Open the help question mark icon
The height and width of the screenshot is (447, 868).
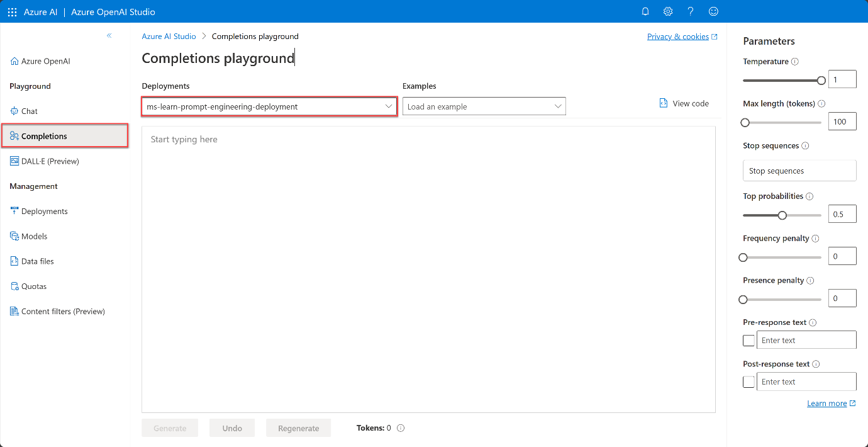(x=691, y=11)
